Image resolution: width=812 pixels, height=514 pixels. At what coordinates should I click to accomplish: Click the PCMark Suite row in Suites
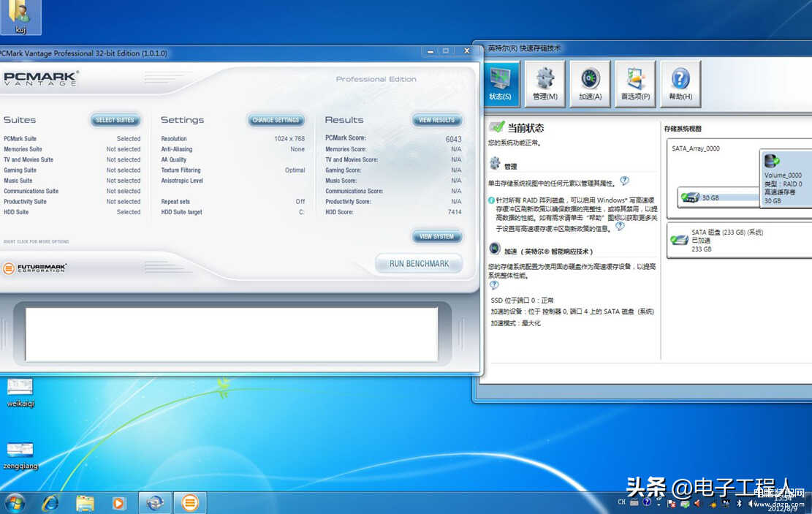72,139
